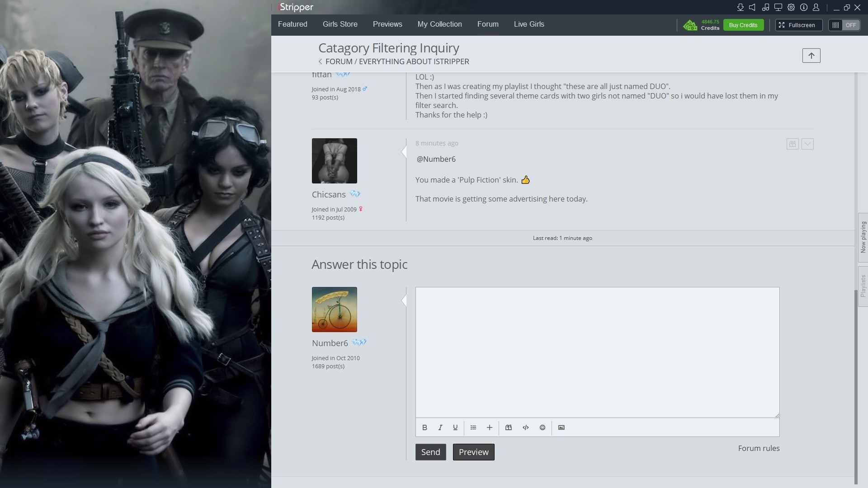The height and width of the screenshot is (488, 868).
Task: Insert an image into the reply
Action: (561, 427)
